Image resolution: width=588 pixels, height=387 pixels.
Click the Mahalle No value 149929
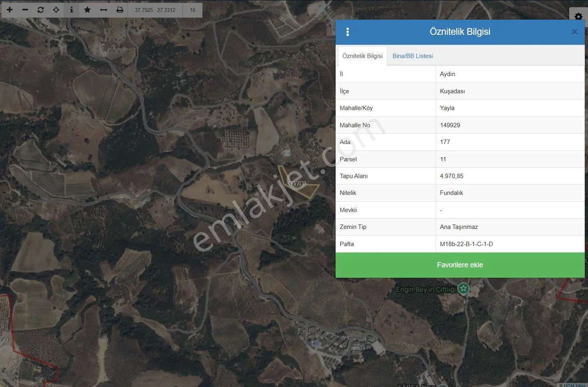(450, 125)
